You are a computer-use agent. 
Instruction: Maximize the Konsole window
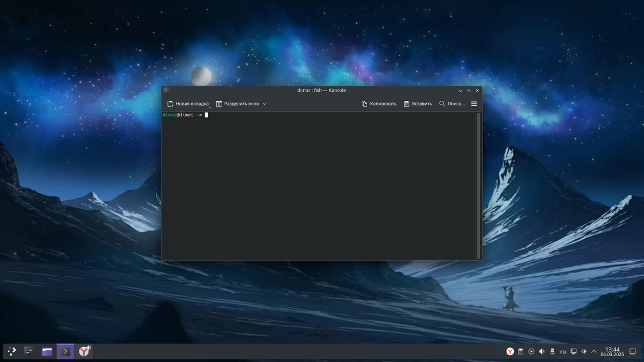[x=469, y=91]
